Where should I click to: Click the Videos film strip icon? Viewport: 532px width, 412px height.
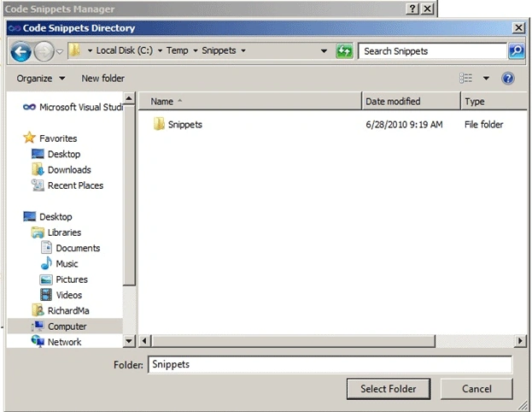(46, 295)
